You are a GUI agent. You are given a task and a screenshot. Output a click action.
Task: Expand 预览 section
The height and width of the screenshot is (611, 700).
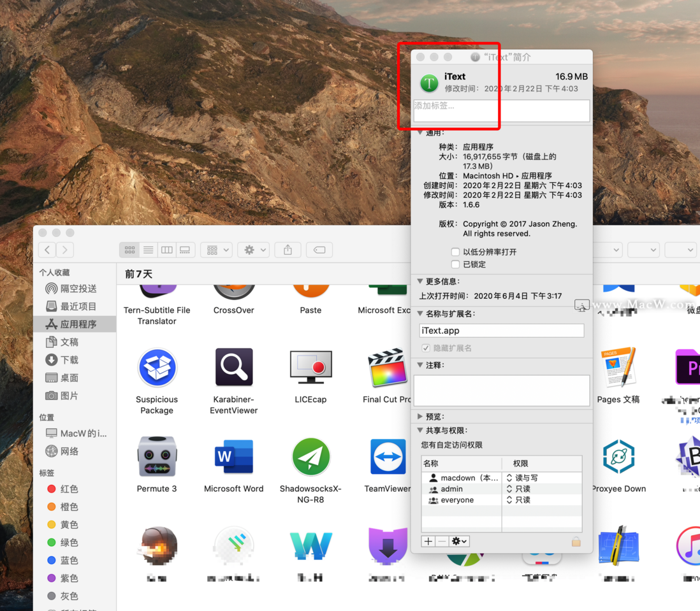pyautogui.click(x=419, y=416)
